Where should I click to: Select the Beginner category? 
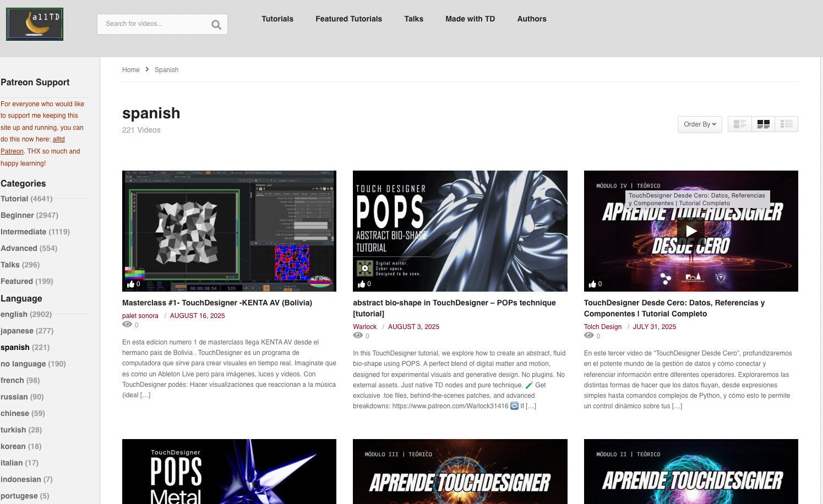click(x=29, y=215)
